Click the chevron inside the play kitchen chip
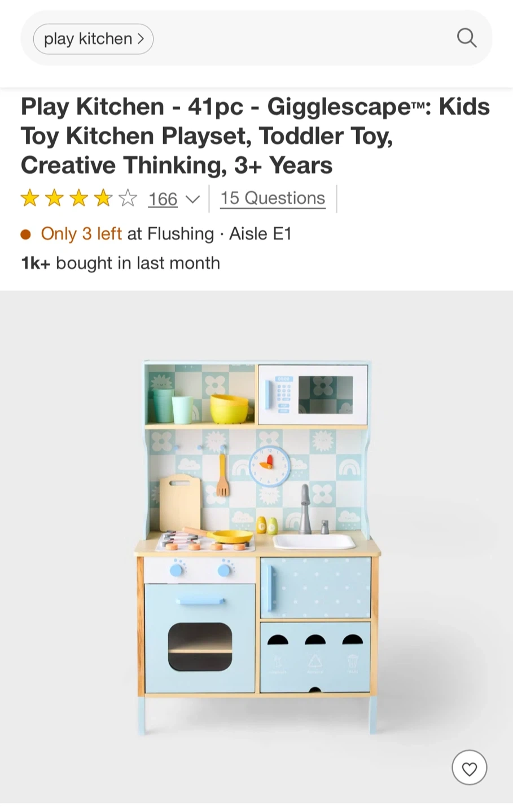Image resolution: width=513 pixels, height=812 pixels. (141, 39)
